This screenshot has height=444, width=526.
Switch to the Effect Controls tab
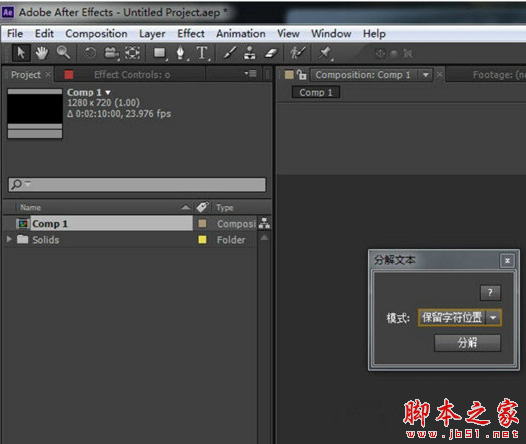click(132, 74)
